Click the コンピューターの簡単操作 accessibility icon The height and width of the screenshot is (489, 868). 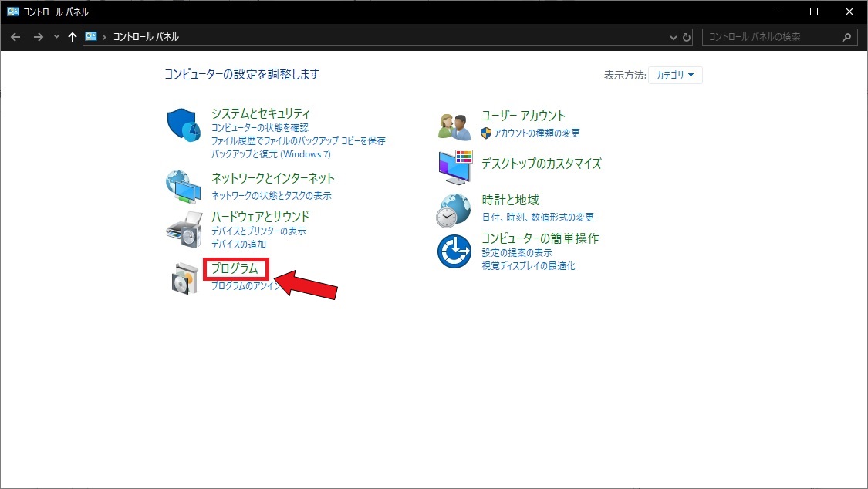(454, 250)
